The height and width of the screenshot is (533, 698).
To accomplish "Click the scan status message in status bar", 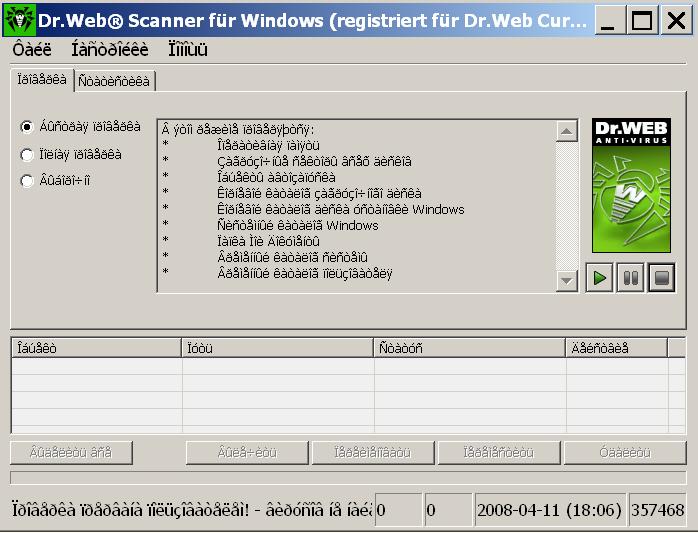I will tap(191, 510).
